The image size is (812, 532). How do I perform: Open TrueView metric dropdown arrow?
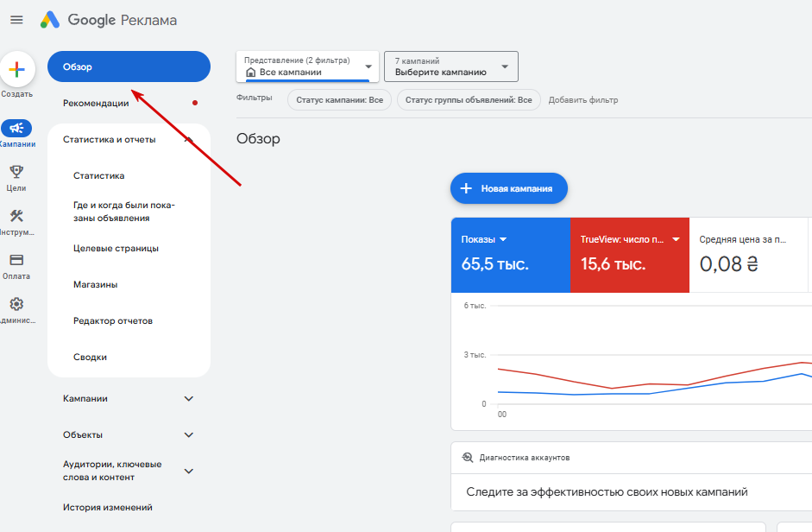click(x=676, y=239)
